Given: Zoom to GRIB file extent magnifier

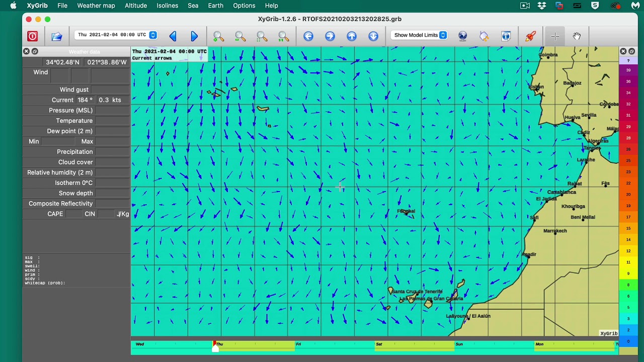Looking at the screenshot, I should click(x=283, y=36).
